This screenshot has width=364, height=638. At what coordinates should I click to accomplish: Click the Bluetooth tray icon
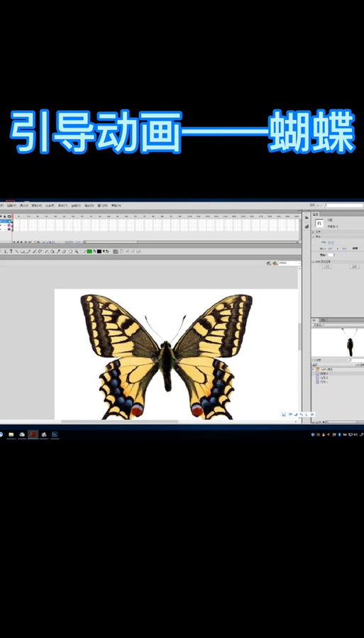[x=340, y=434]
